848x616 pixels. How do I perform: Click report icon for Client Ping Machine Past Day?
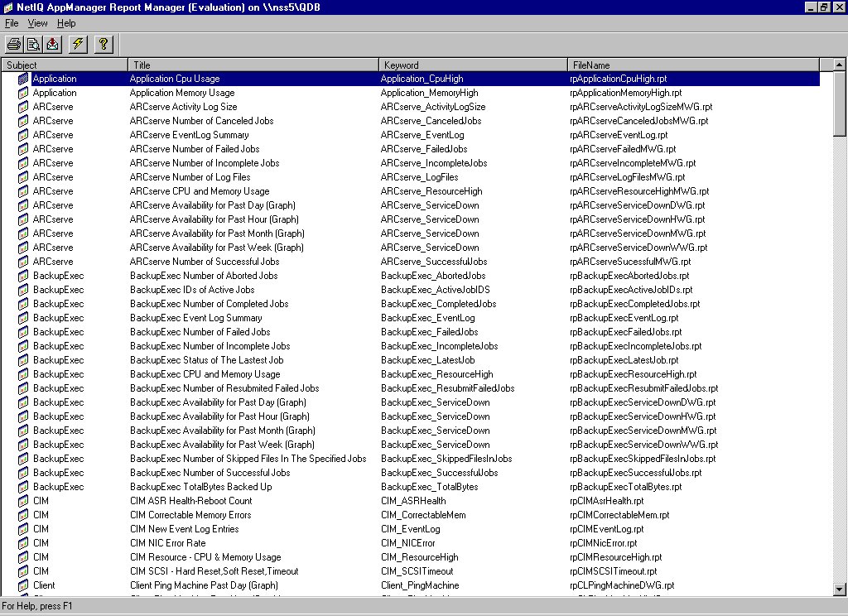[22, 585]
